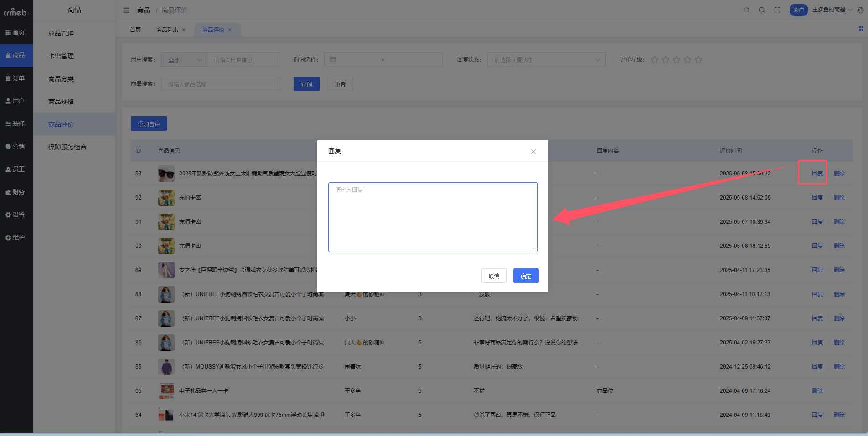
Task: Open the 时间选择 date range picker
Action: coord(383,60)
